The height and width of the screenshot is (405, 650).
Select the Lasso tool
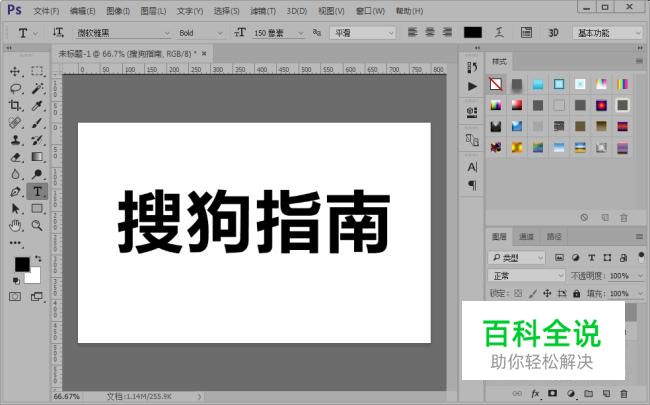[x=15, y=88]
